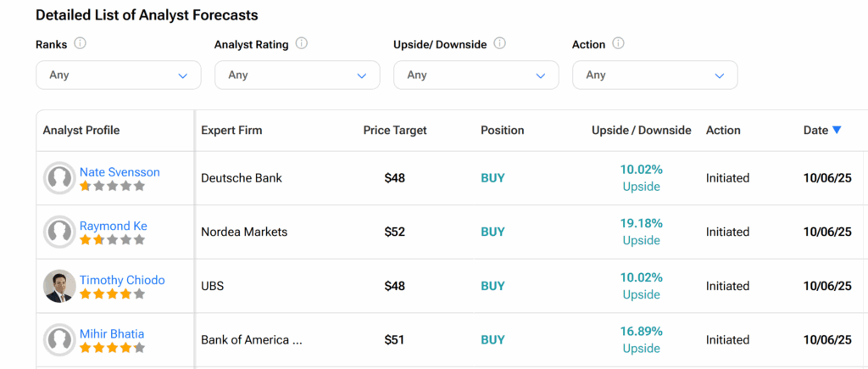Click Timothy Chiodo's profile photo
The height and width of the screenshot is (369, 868).
pos(59,286)
